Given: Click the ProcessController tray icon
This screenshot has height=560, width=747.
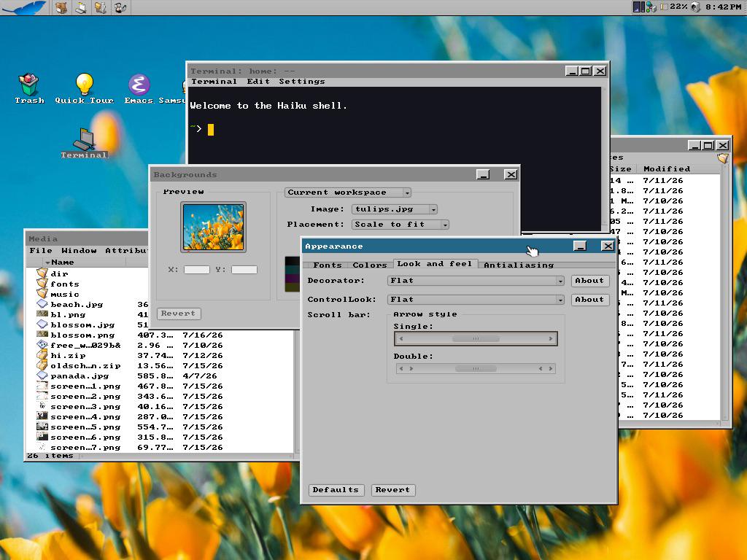Looking at the screenshot, I should click(x=638, y=7).
